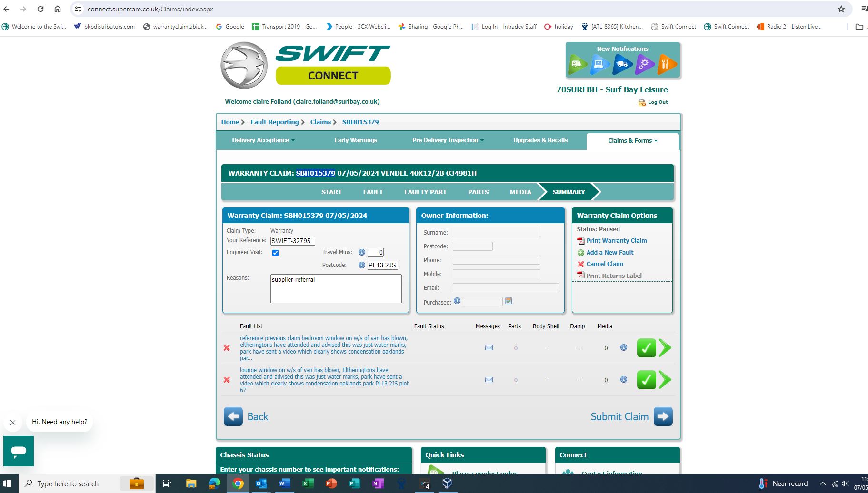Click the owner Email input field
The height and width of the screenshot is (493, 868).
pos(506,288)
